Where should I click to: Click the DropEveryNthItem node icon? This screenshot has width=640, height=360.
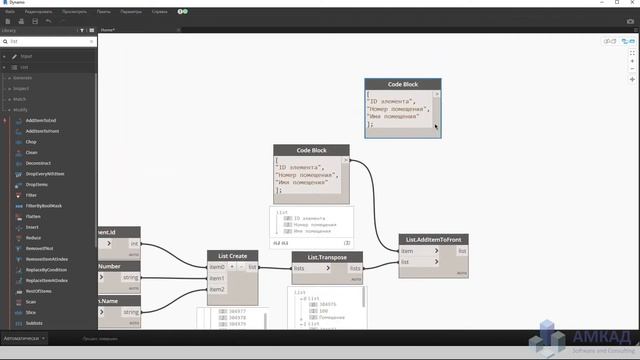(x=19, y=174)
